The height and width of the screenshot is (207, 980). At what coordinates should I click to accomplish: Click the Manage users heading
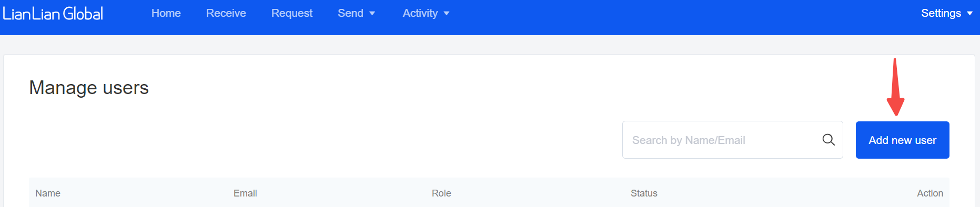pyautogui.click(x=89, y=88)
